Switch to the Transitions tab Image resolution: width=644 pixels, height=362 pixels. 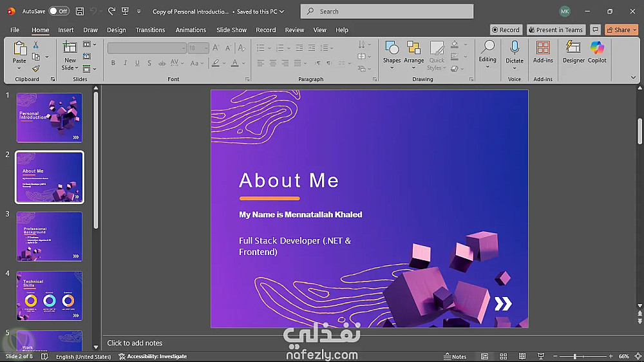[x=150, y=30]
